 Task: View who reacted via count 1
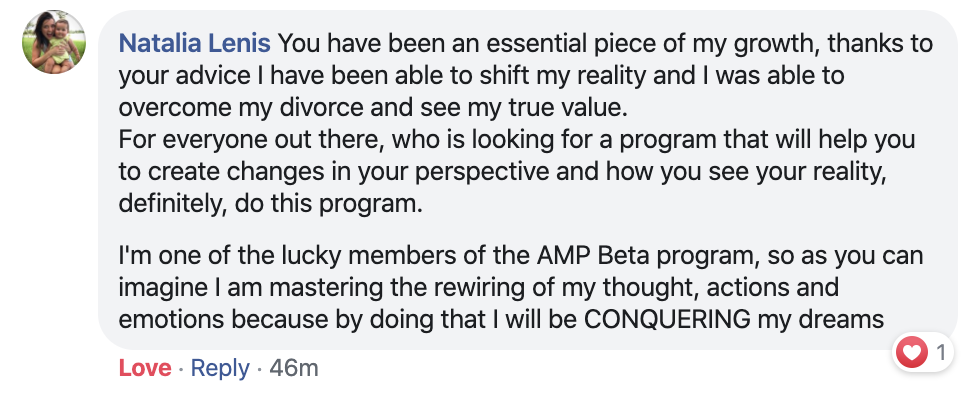pyautogui.click(x=941, y=353)
